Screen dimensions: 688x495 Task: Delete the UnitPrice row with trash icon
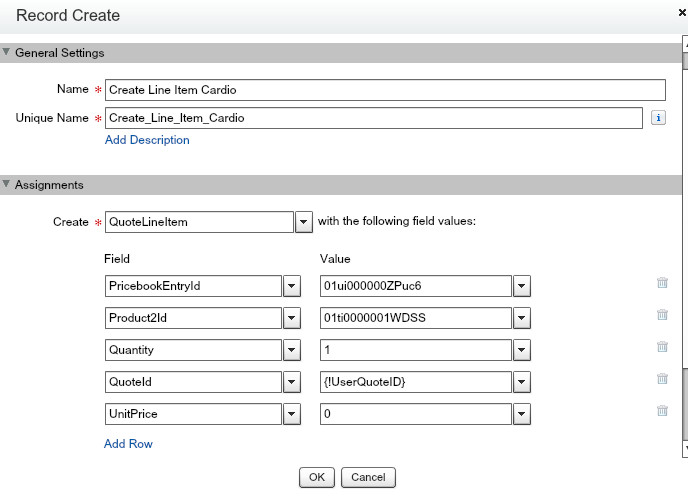point(662,411)
